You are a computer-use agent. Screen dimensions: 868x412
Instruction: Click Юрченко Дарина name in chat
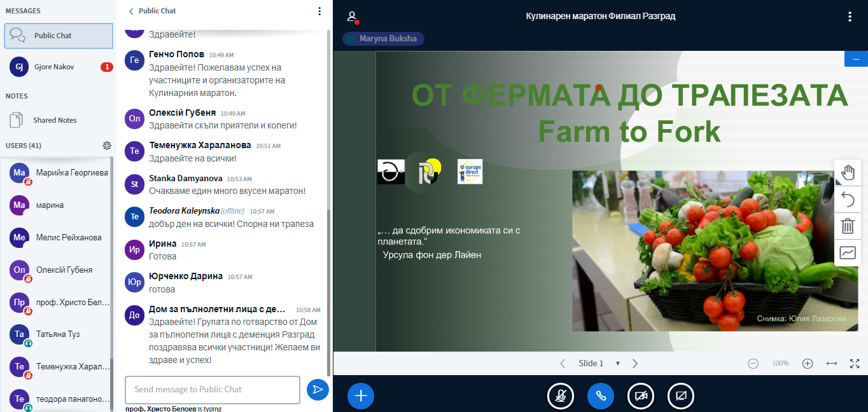click(x=186, y=276)
